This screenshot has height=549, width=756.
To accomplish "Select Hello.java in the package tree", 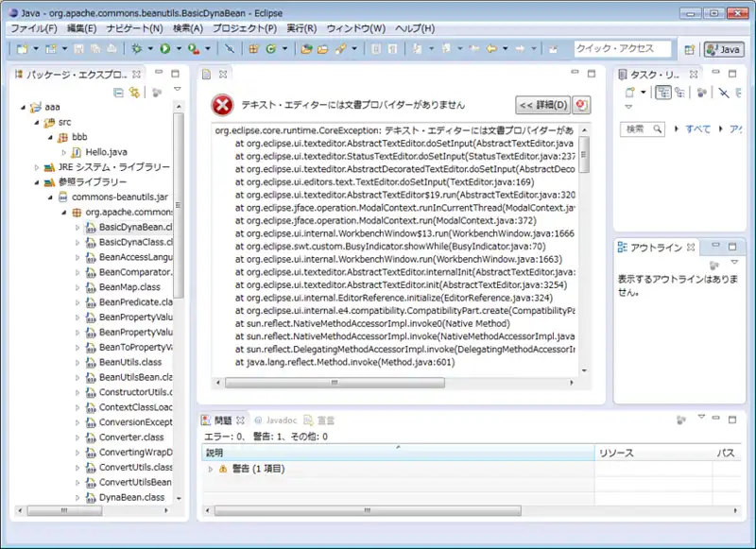I will 106,152.
